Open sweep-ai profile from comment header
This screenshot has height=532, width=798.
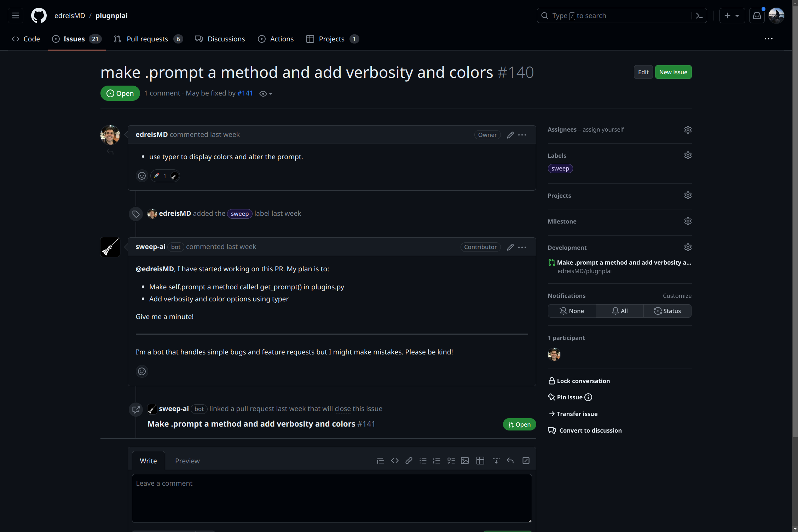pyautogui.click(x=150, y=247)
